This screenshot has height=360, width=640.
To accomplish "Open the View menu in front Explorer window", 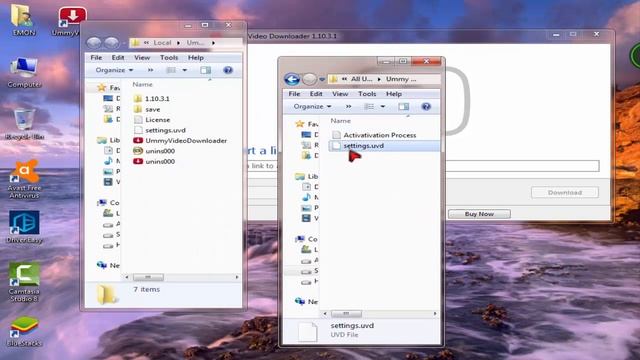I will coord(340,94).
